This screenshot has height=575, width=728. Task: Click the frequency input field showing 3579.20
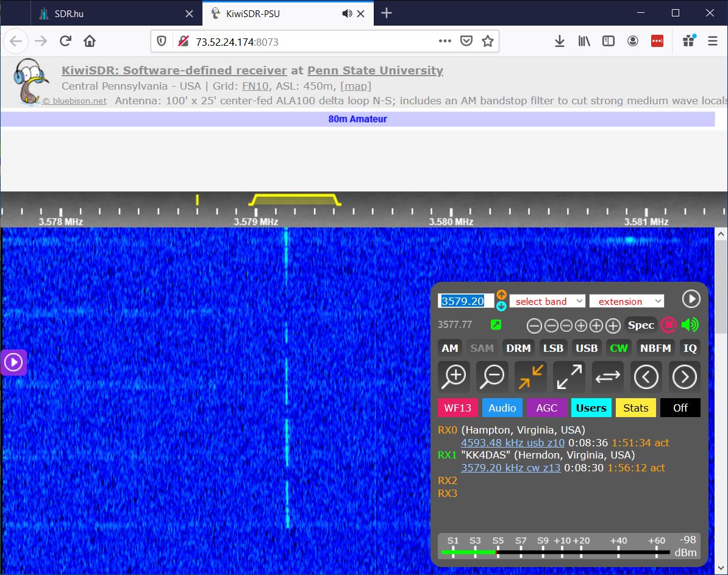coord(465,301)
